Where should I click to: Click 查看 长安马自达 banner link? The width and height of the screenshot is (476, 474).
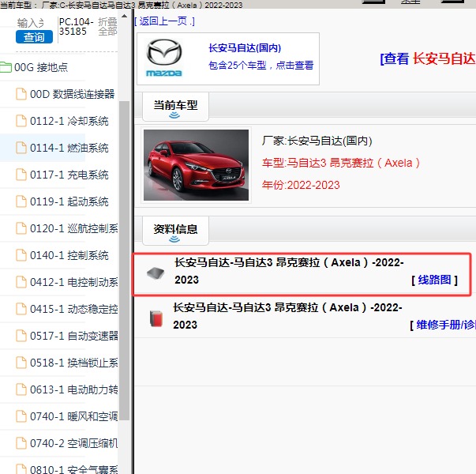[428, 58]
